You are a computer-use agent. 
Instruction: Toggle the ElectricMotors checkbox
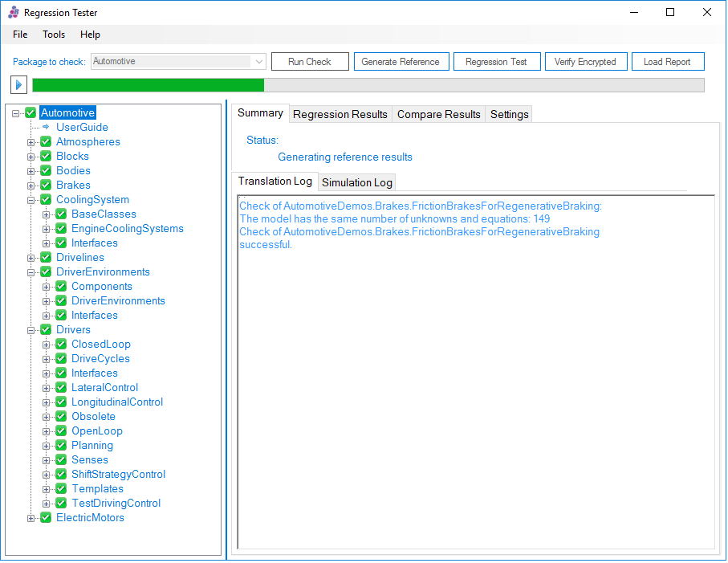(46, 517)
